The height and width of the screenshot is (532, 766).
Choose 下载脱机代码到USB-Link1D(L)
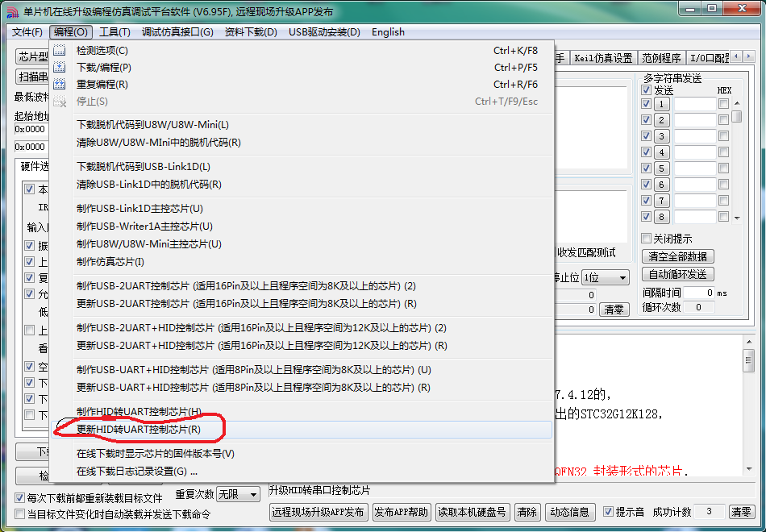tap(302, 167)
